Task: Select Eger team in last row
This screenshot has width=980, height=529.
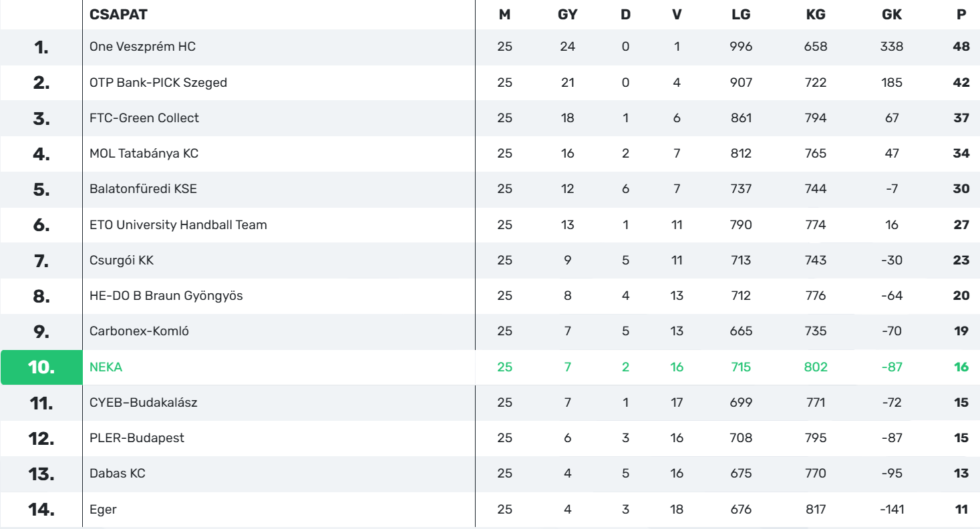Action: coord(103,510)
